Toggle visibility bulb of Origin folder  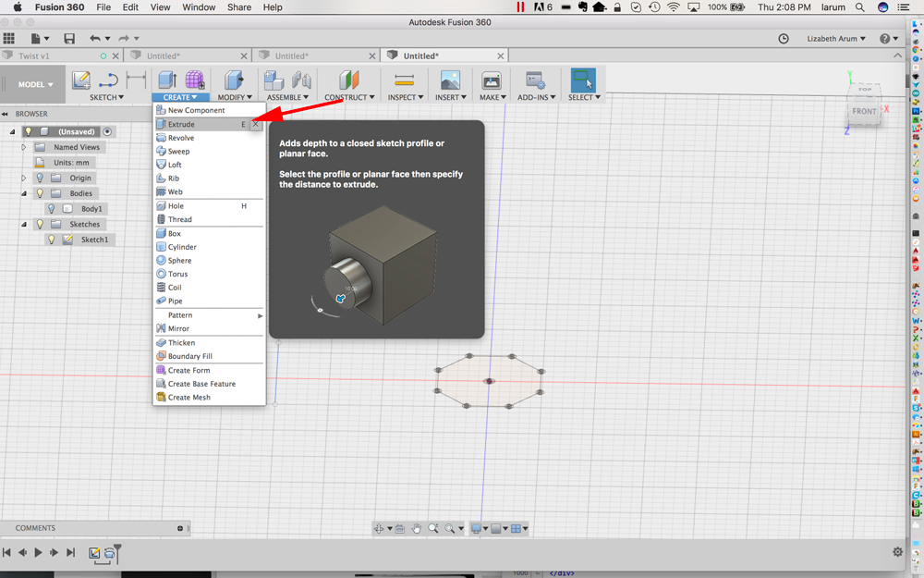click(x=40, y=178)
